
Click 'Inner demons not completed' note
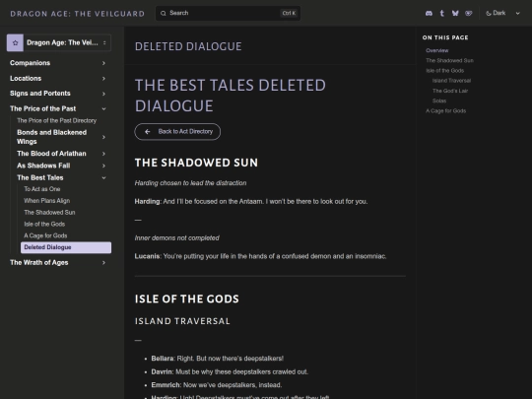[176, 238]
